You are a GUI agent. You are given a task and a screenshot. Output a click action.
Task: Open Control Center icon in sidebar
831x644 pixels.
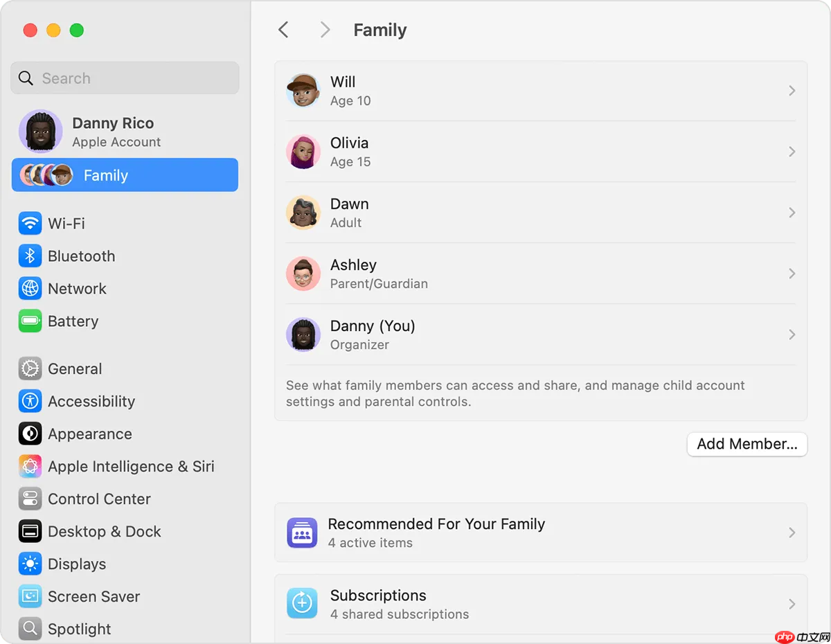(30, 499)
